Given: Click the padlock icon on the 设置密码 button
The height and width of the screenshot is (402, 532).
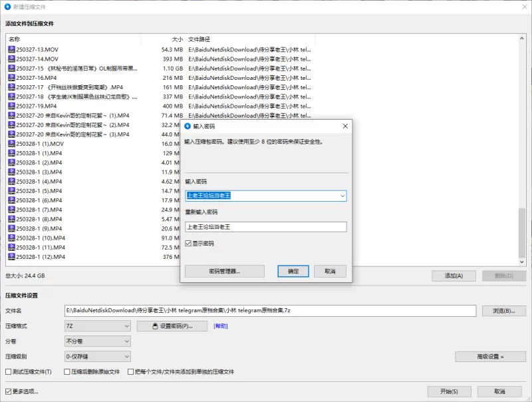Looking at the screenshot, I should [155, 326].
